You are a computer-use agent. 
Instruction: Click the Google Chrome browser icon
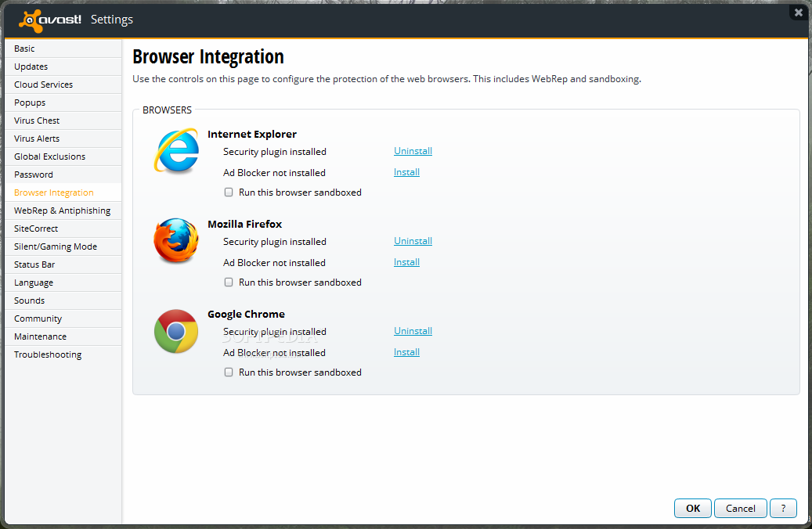[x=176, y=331]
